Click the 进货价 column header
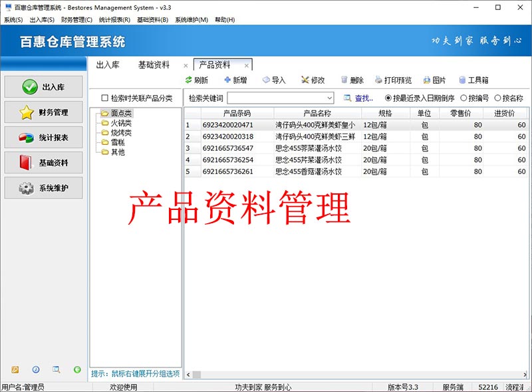 pos(505,113)
